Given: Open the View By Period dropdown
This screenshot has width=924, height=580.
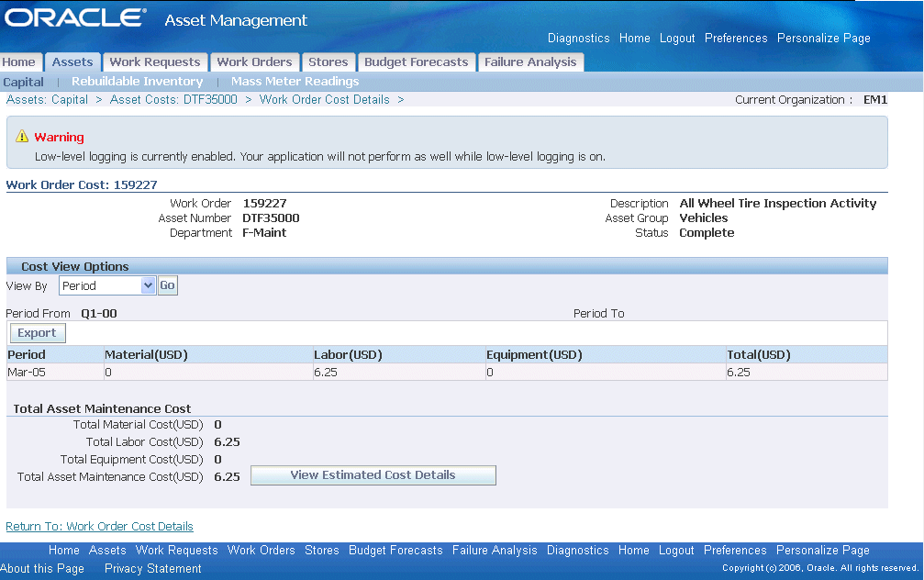Looking at the screenshot, I should (107, 286).
